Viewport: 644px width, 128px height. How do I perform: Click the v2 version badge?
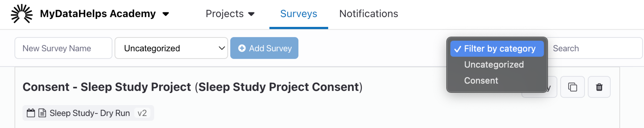(x=142, y=113)
